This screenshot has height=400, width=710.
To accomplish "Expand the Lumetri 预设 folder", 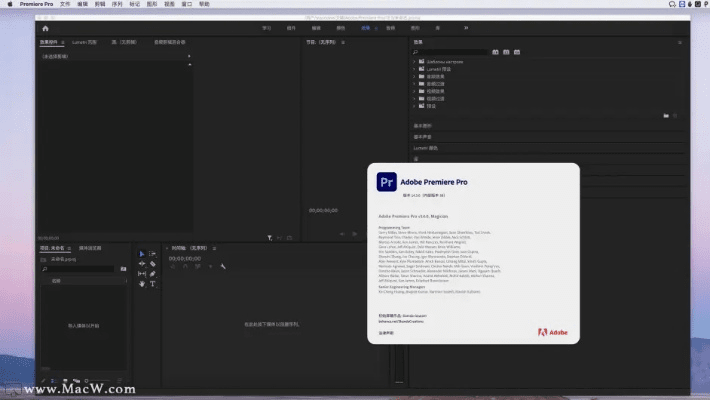I will tap(414, 69).
